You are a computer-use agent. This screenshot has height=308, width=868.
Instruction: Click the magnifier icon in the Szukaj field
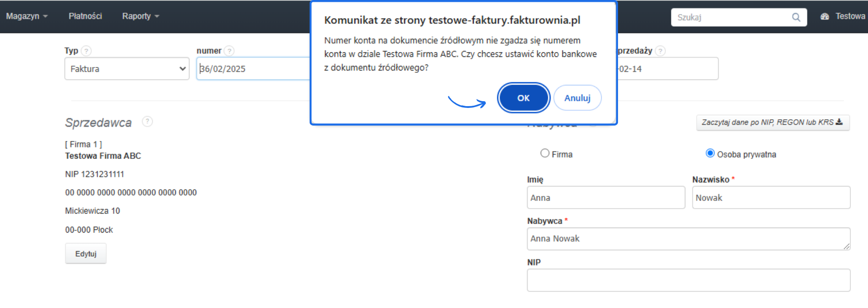(796, 17)
